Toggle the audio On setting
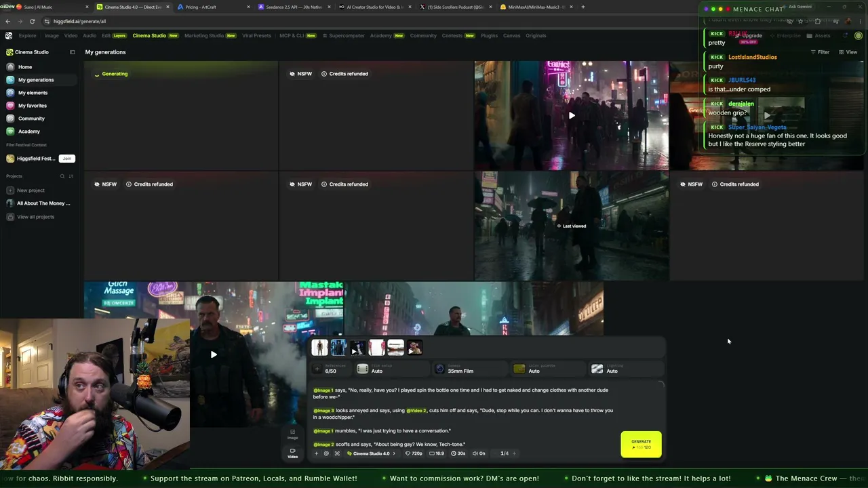Screen dimensions: 868x488 pyautogui.click(x=478, y=453)
